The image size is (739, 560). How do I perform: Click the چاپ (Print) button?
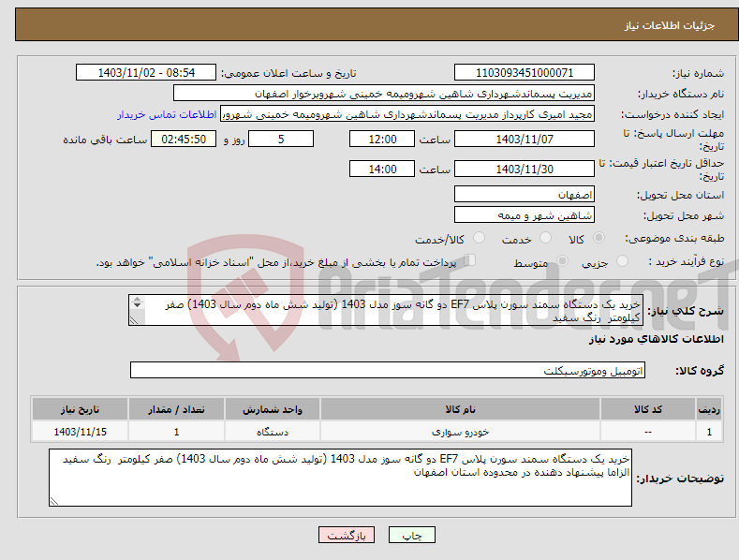pyautogui.click(x=411, y=535)
